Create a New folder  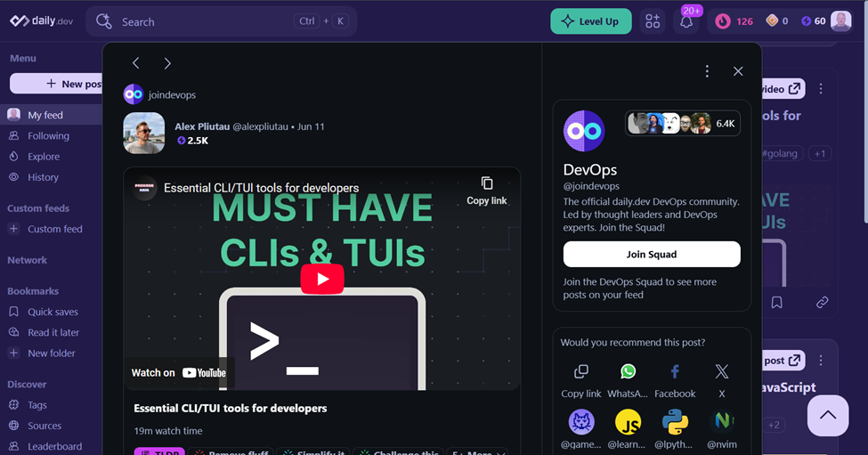(x=52, y=353)
